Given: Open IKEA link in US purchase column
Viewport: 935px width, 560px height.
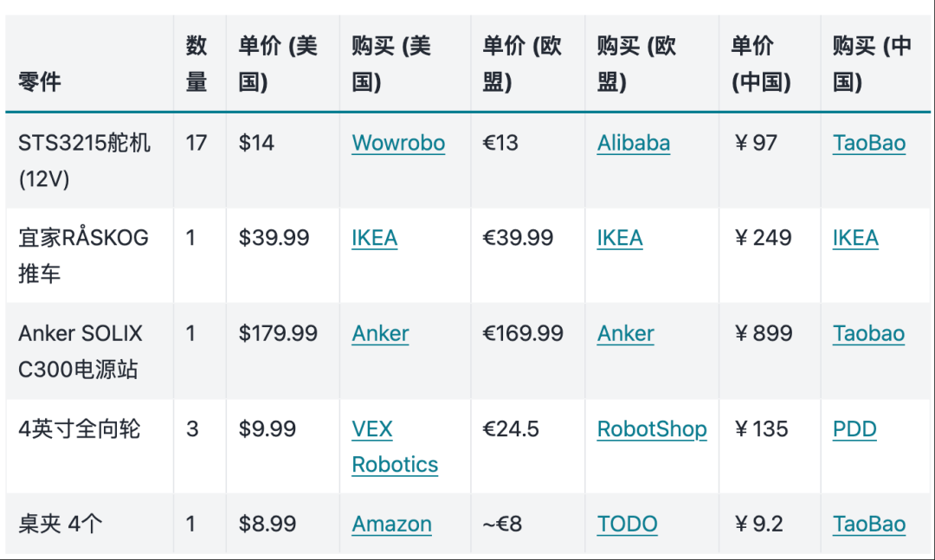Looking at the screenshot, I should 375,238.
